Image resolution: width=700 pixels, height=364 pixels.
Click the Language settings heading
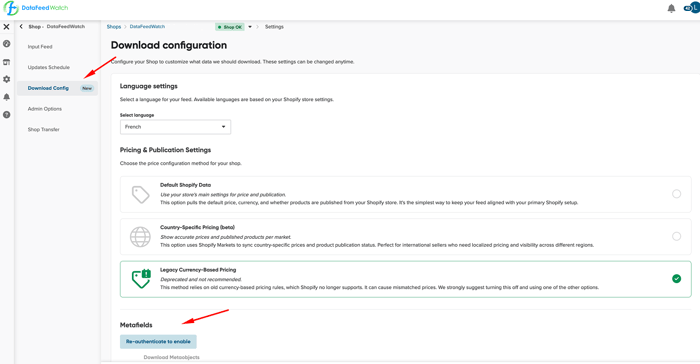(149, 86)
